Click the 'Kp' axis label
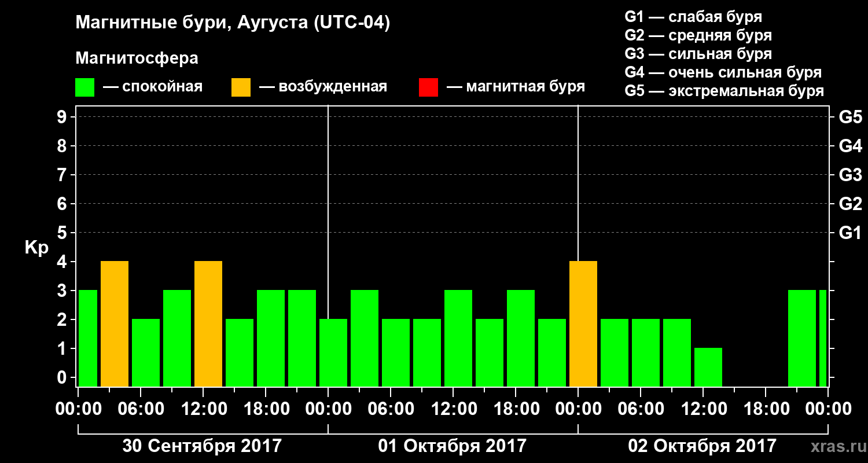The image size is (868, 463). click(36, 247)
